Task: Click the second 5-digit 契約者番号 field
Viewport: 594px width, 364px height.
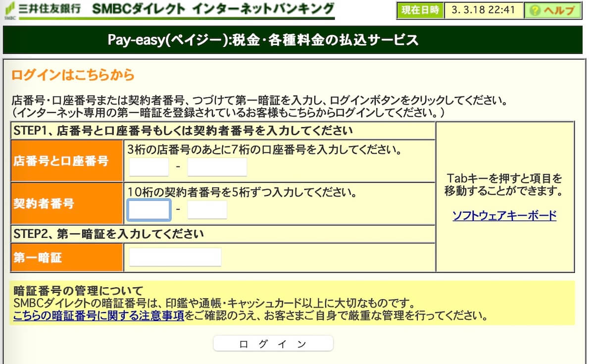Action: pos(207,210)
